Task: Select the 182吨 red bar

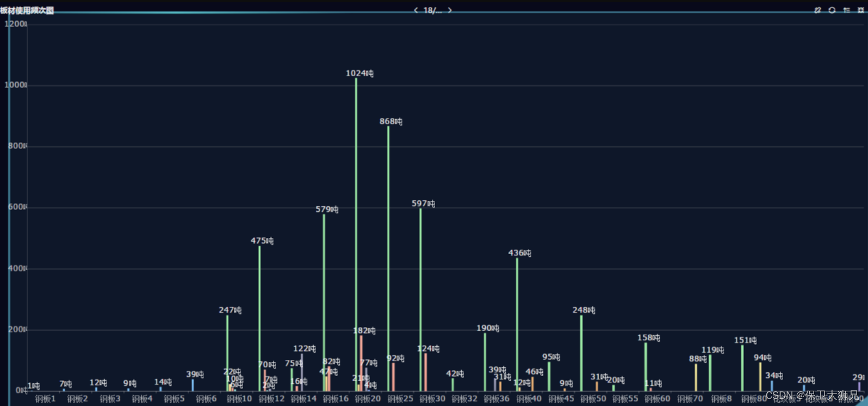Action: (361, 363)
